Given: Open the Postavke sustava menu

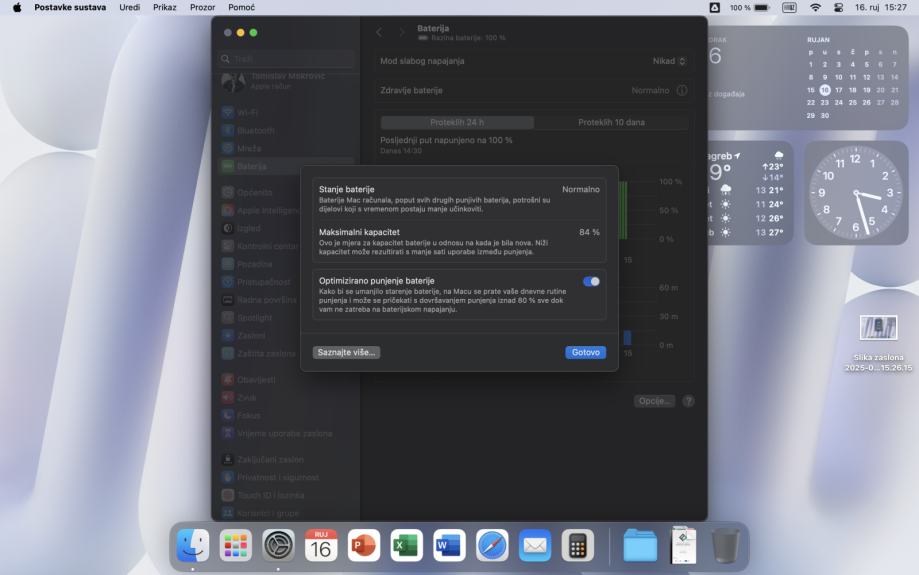Looking at the screenshot, I should pyautogui.click(x=70, y=8).
